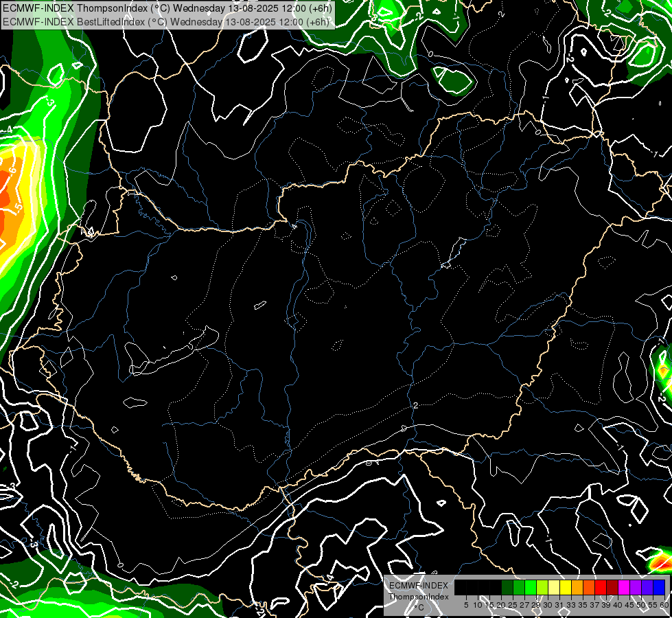The image size is (672, 618).
Task: Click the magenta 40-45 legend swatch
Action: 624,587
